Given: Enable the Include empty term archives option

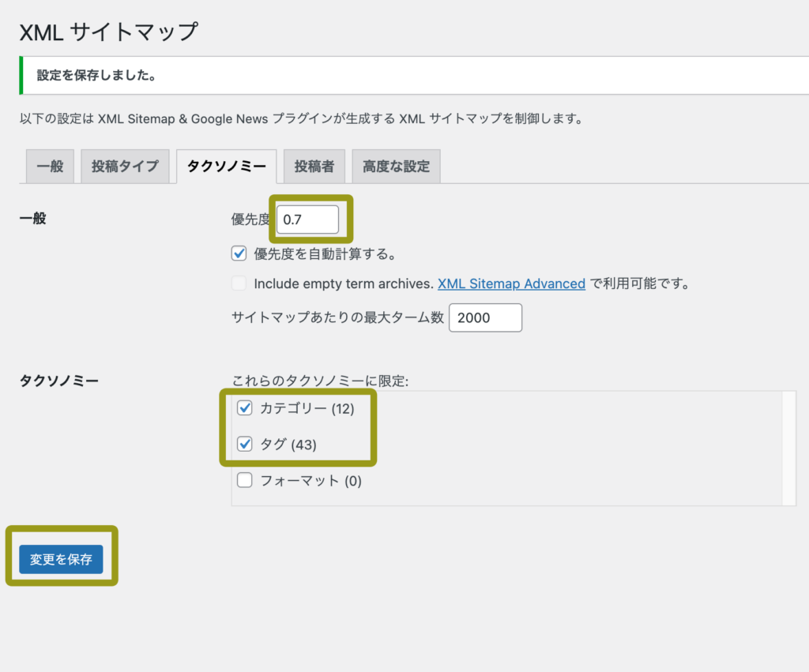Looking at the screenshot, I should tap(239, 283).
